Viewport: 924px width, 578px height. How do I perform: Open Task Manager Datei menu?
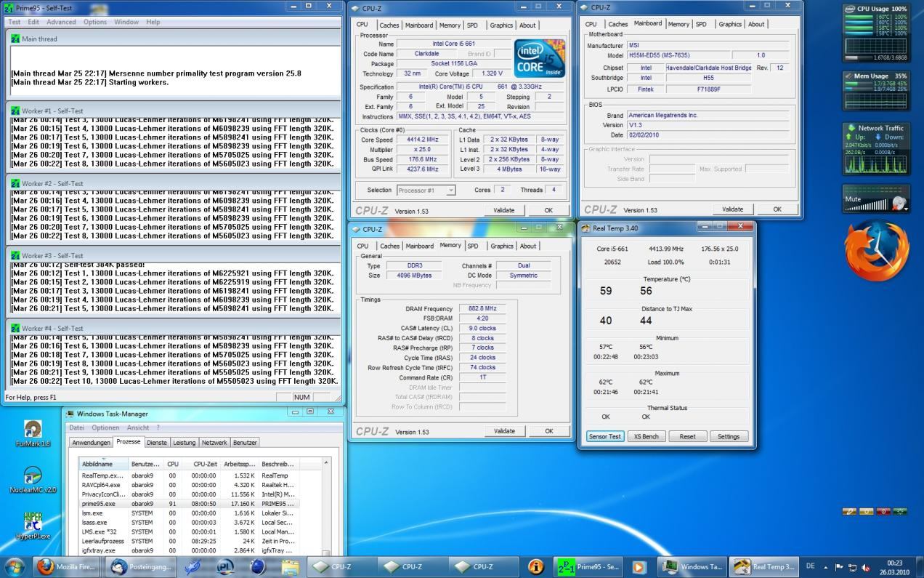(76, 428)
